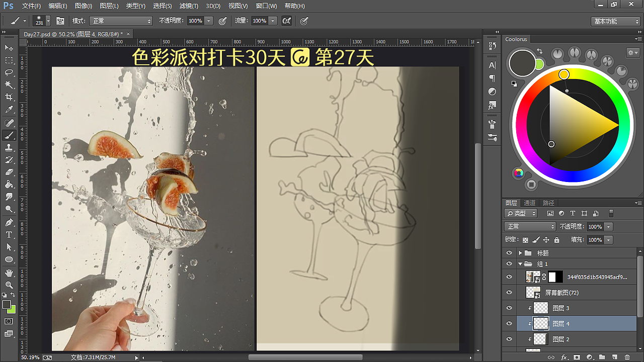This screenshot has height=362, width=644.
Task: Select the Ellipse shape tool
Action: click(x=9, y=259)
